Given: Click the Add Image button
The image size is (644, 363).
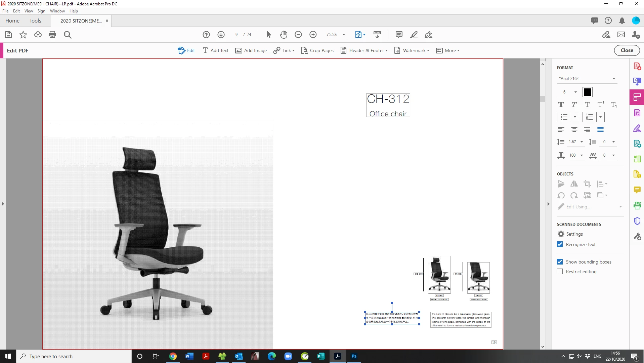Looking at the screenshot, I should pos(251,50).
